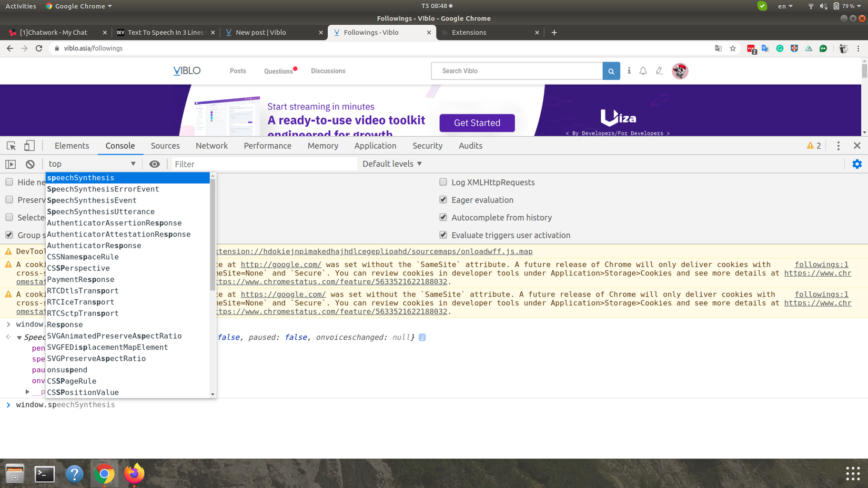Open the Application tab
The height and width of the screenshot is (488, 868).
[375, 146]
